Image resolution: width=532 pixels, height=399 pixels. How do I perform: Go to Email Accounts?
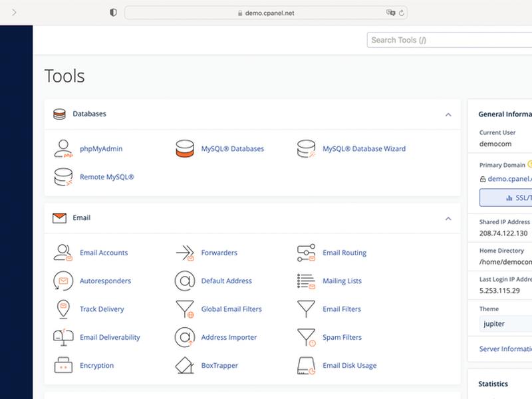[x=104, y=253]
